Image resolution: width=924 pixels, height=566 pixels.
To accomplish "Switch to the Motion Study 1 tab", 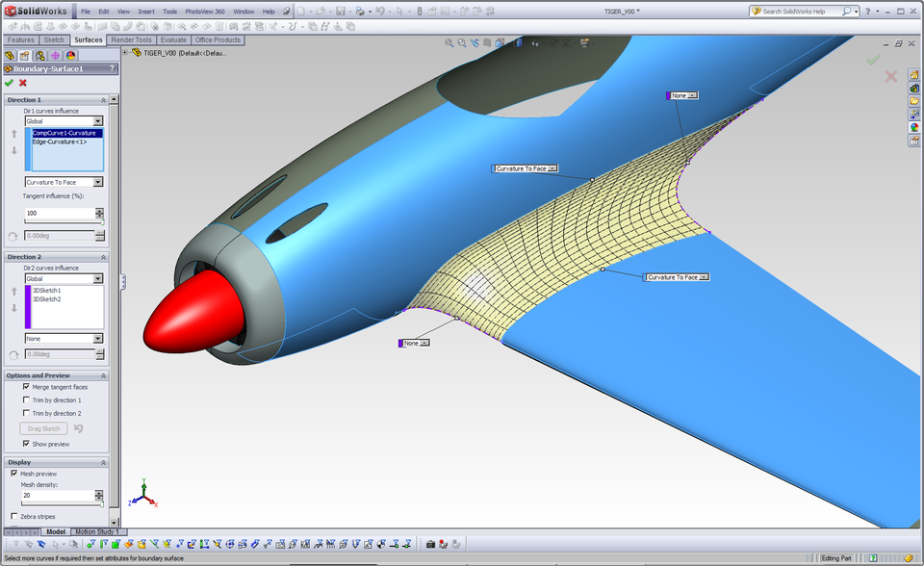I will 97,531.
